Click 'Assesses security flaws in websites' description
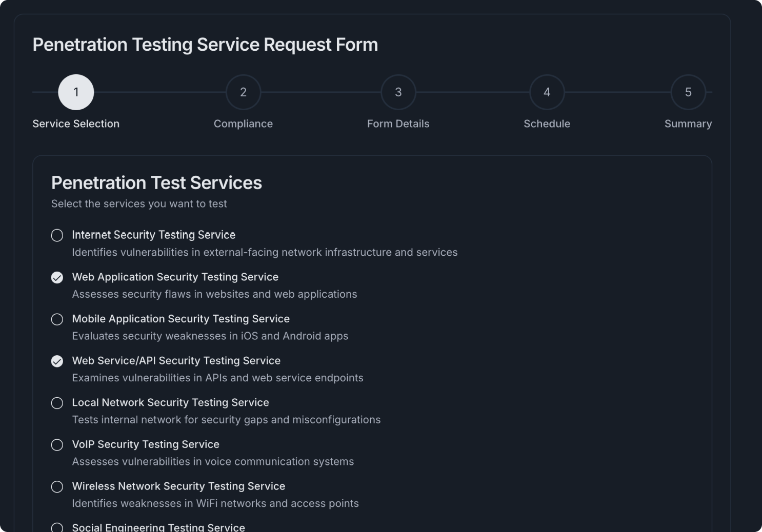 coord(214,294)
